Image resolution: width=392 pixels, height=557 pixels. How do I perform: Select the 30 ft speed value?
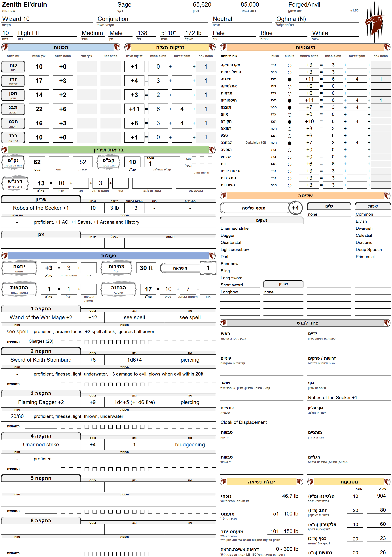click(x=146, y=268)
